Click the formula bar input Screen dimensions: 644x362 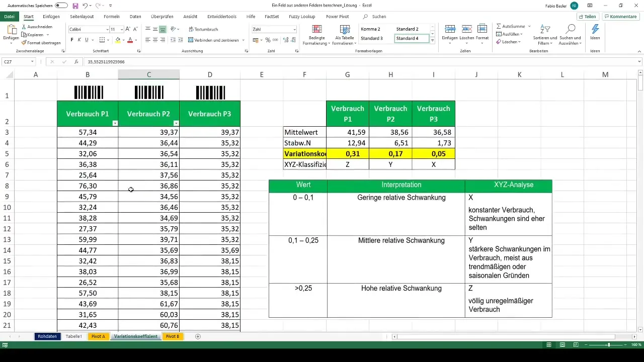point(362,61)
